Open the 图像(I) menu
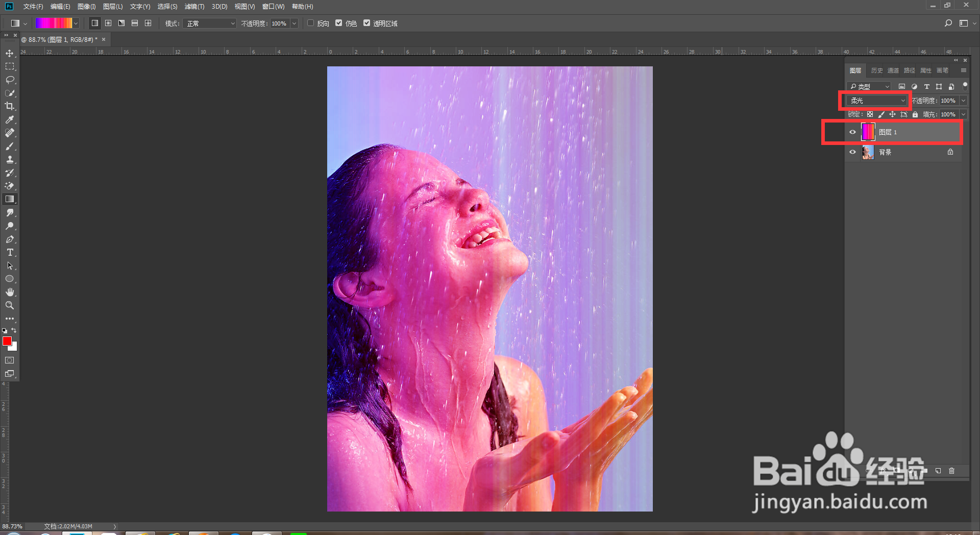 (87, 7)
